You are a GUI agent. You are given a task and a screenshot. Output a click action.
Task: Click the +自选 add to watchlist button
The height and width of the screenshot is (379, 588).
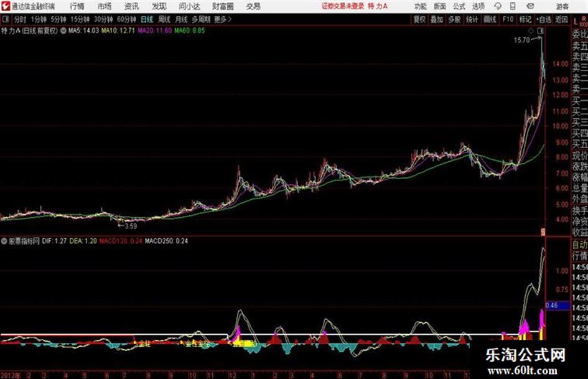click(x=544, y=19)
